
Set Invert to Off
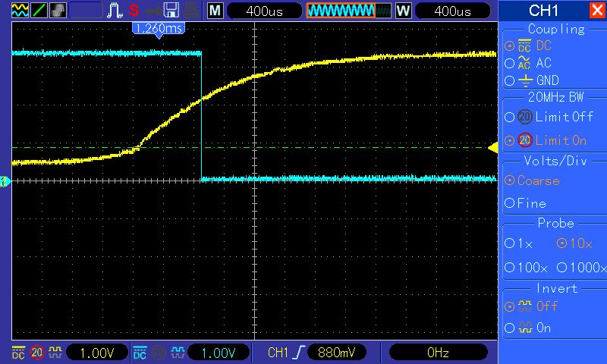point(531,306)
